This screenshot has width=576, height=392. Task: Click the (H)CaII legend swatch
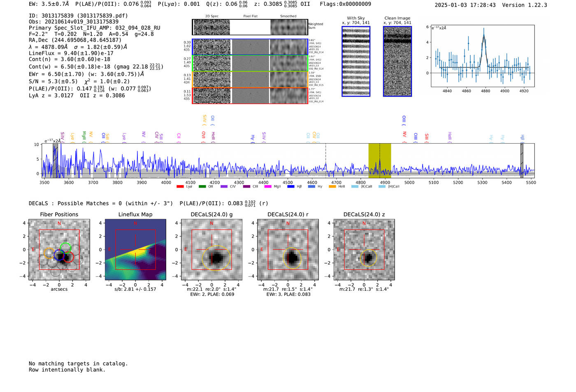coord(382,187)
